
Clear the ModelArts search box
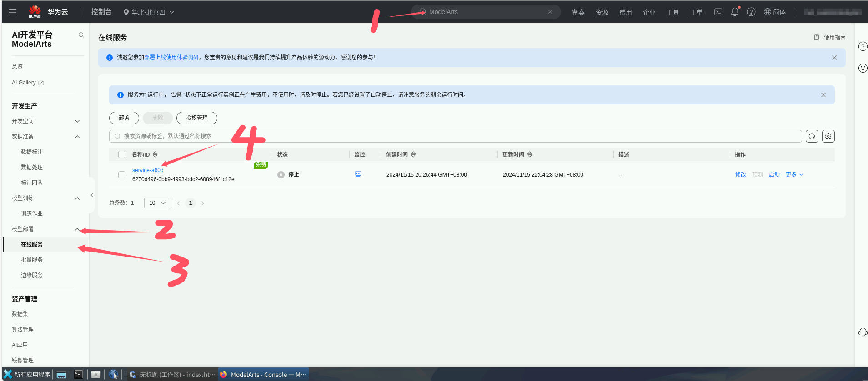pos(550,12)
